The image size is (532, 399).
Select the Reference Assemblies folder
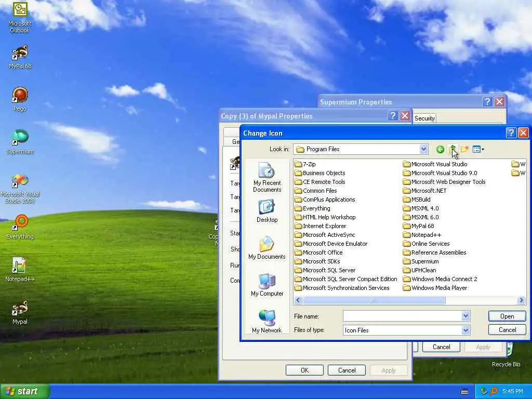pyautogui.click(x=435, y=252)
